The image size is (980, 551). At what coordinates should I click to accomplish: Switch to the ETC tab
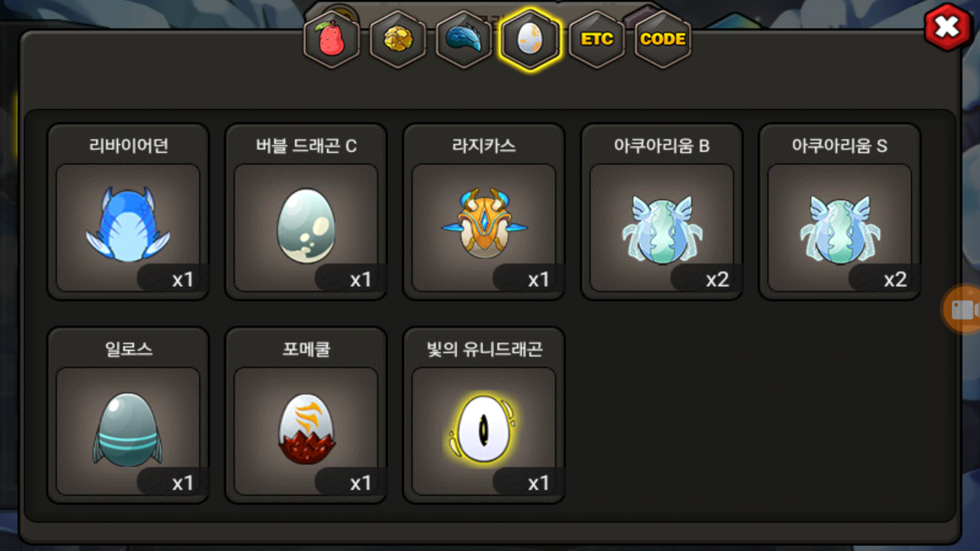click(x=596, y=39)
